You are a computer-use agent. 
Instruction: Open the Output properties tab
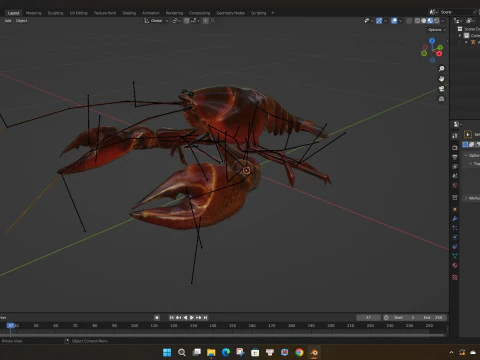pos(455,157)
